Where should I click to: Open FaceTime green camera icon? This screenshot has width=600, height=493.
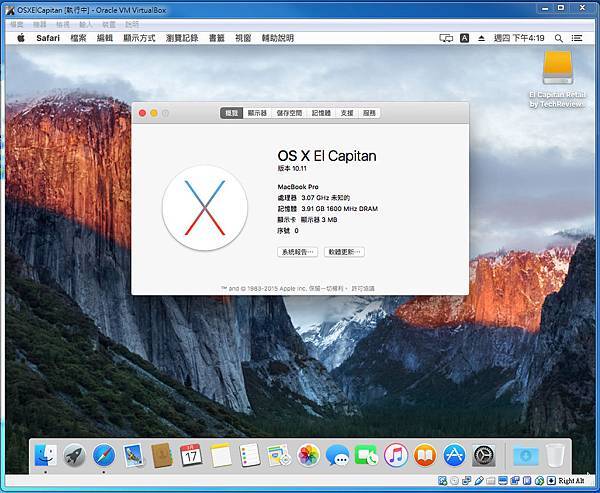[366, 455]
